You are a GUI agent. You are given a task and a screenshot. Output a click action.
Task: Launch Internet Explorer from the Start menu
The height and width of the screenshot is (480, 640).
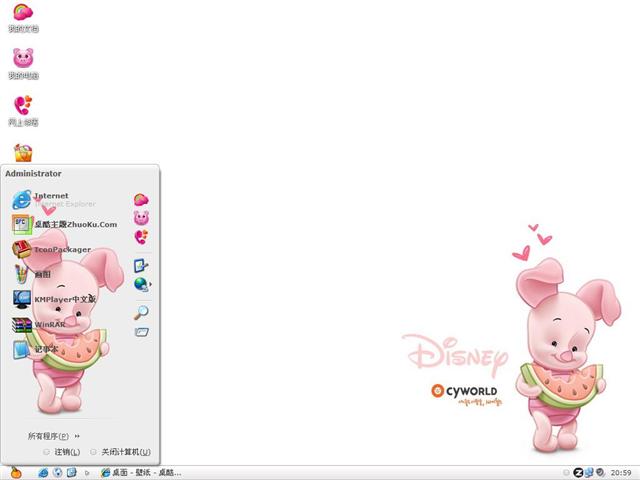pos(54,200)
